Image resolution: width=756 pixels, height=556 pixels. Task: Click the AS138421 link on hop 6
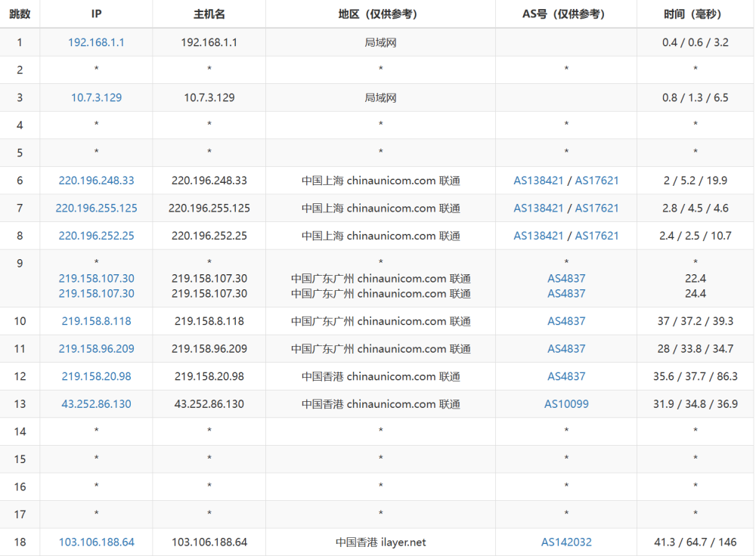538,180
